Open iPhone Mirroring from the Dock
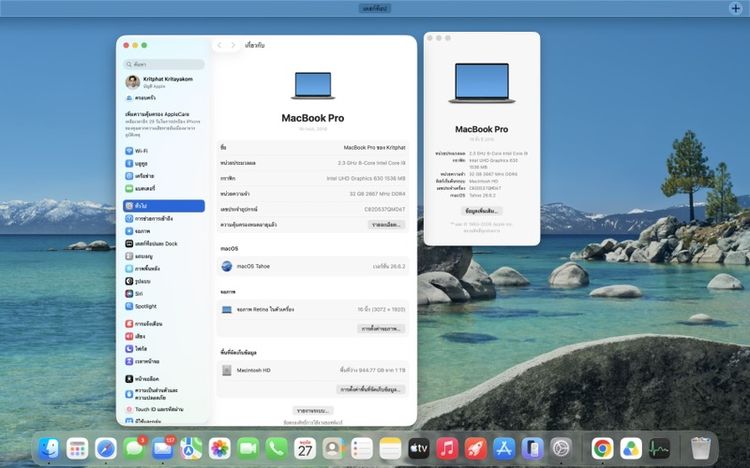The image size is (750, 468). tap(532, 448)
